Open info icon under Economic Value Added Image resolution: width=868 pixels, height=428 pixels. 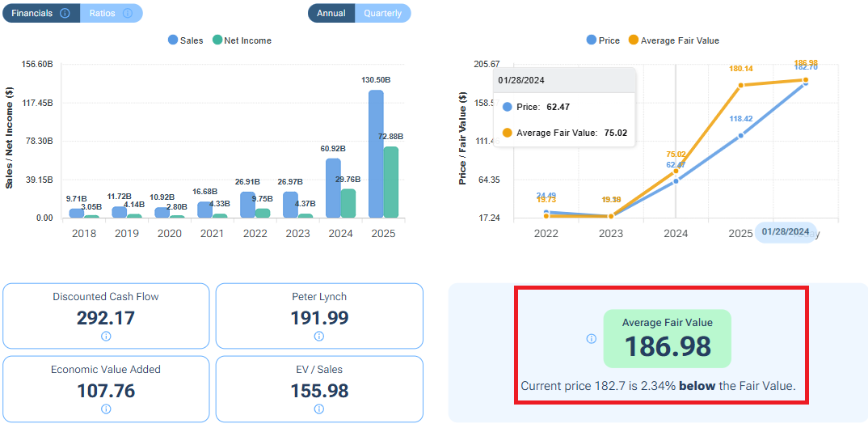(106, 409)
